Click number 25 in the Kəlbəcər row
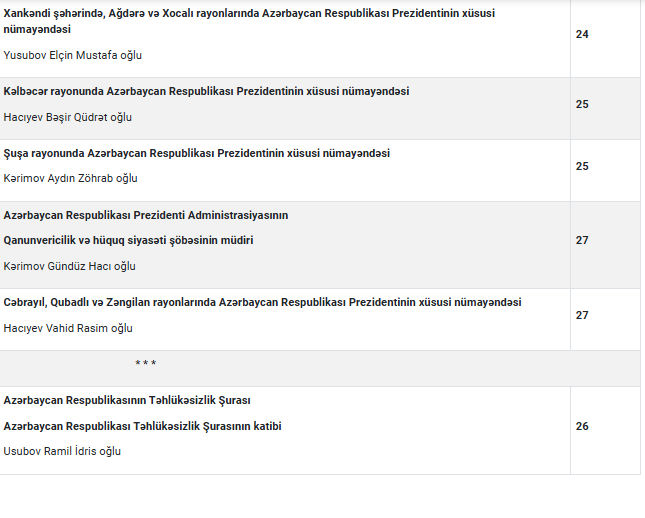 coord(582,104)
